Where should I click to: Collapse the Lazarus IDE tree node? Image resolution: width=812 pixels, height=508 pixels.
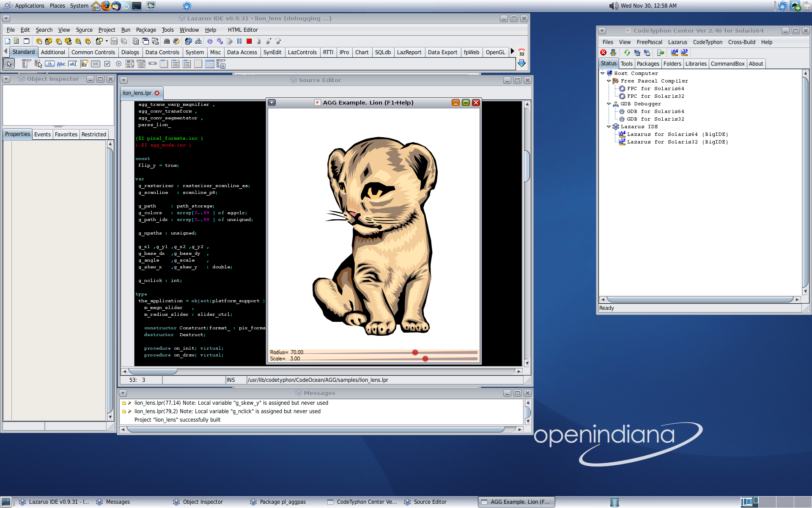[x=609, y=127]
